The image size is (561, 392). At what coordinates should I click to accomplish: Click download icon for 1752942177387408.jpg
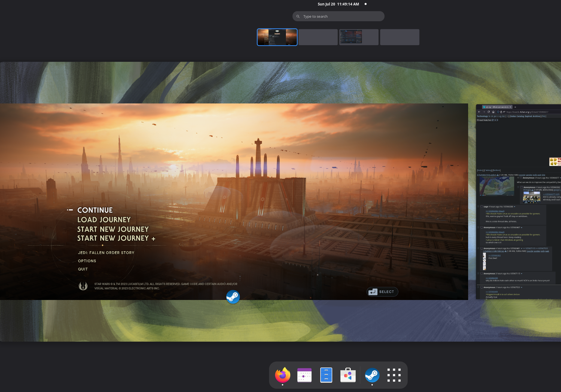[x=505, y=251]
